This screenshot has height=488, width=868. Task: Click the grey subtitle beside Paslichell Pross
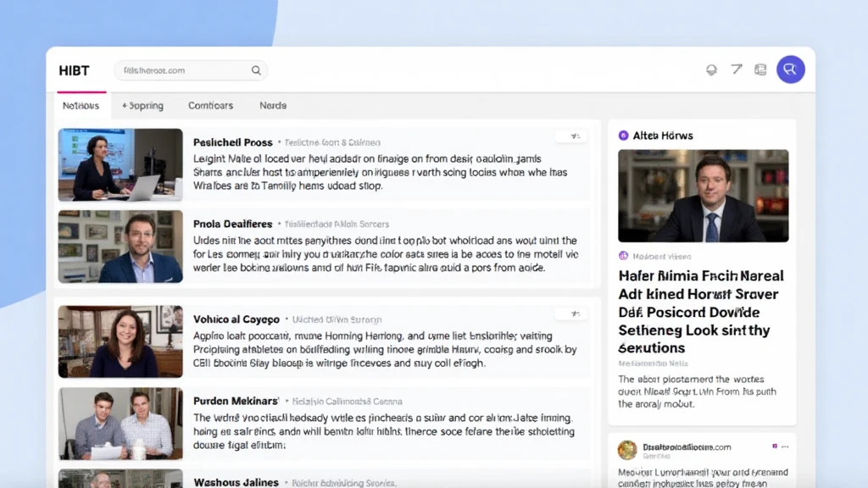332,142
